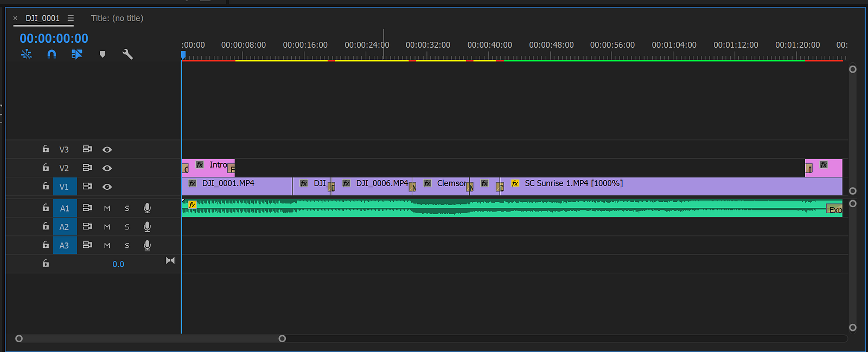This screenshot has height=352, width=868.
Task: Toggle track lock for A3
Action: [x=46, y=245]
